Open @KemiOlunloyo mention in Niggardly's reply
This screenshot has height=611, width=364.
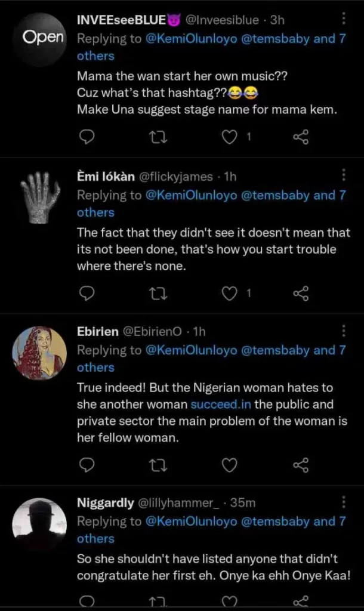(x=191, y=521)
